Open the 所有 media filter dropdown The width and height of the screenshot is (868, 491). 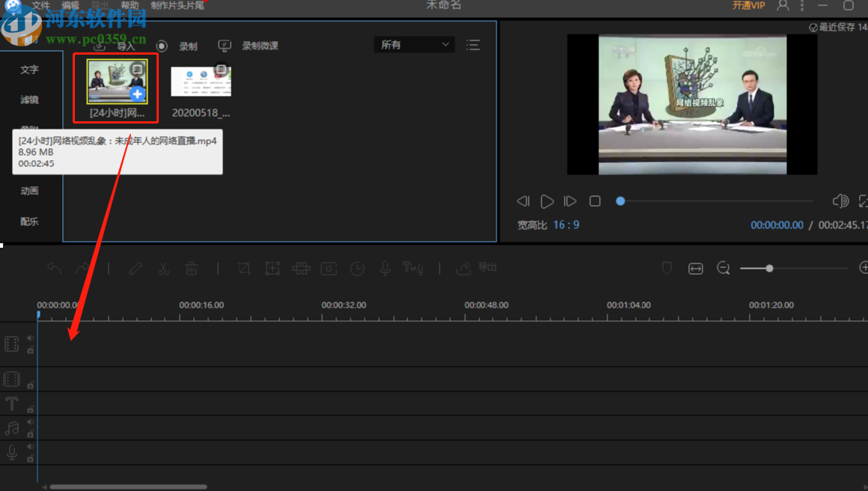pos(414,45)
